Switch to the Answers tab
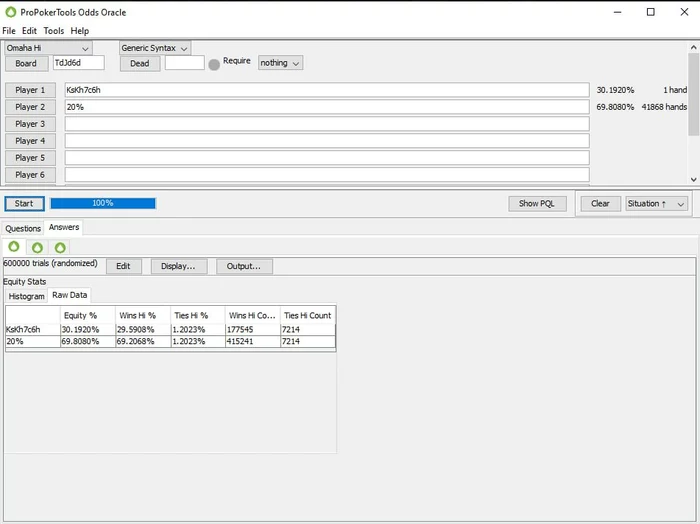The height and width of the screenshot is (524, 700). tap(64, 227)
